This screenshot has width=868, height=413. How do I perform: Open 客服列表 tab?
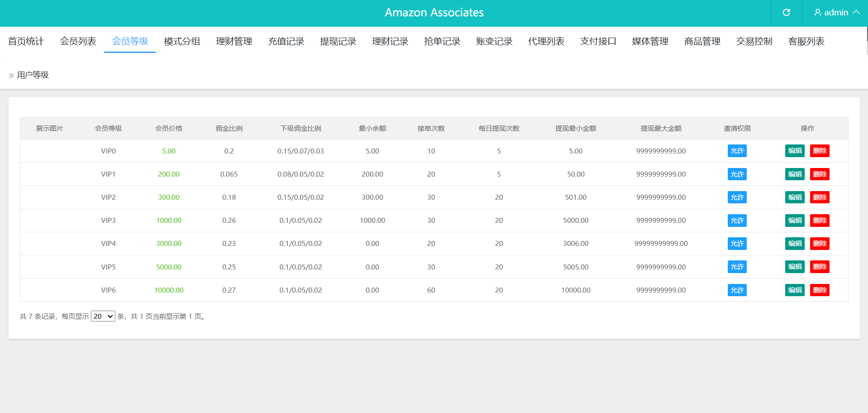point(806,41)
